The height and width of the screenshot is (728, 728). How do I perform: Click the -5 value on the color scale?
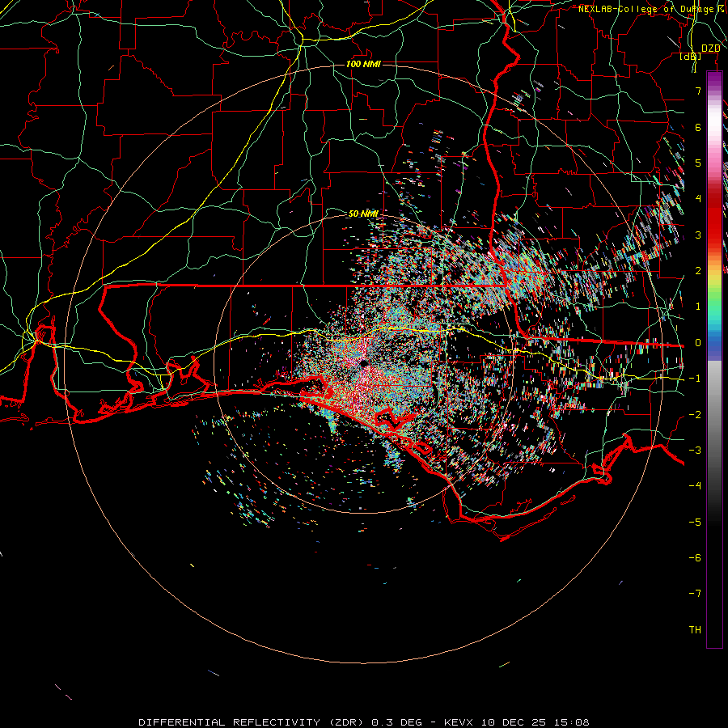(x=695, y=522)
